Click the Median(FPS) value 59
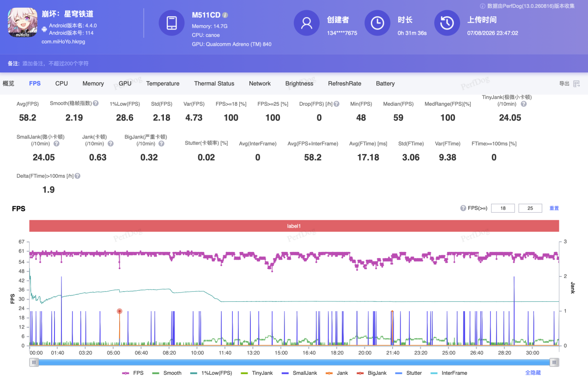Screen dimensions: 588x378 click(x=398, y=118)
